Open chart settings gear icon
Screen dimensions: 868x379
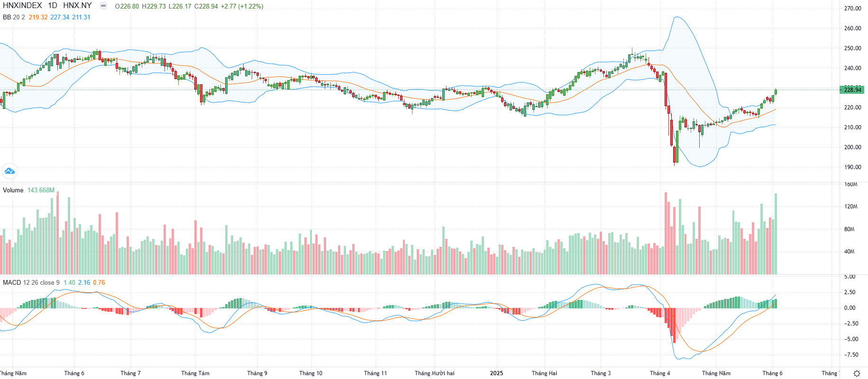point(857,373)
